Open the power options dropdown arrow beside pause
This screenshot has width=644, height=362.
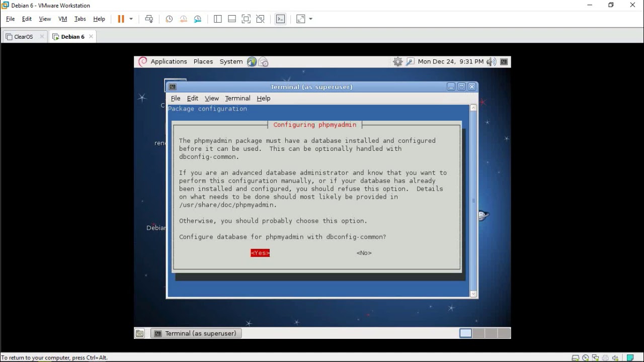tap(131, 19)
